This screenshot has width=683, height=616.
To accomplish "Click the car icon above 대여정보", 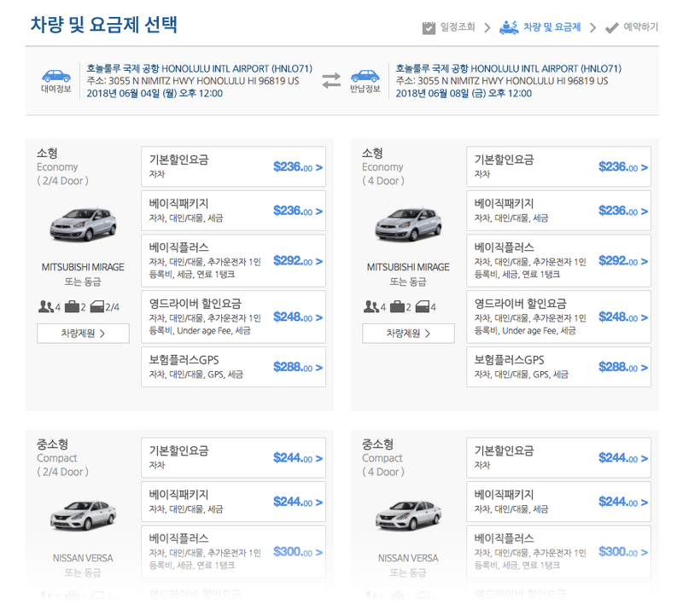I will tap(56, 76).
